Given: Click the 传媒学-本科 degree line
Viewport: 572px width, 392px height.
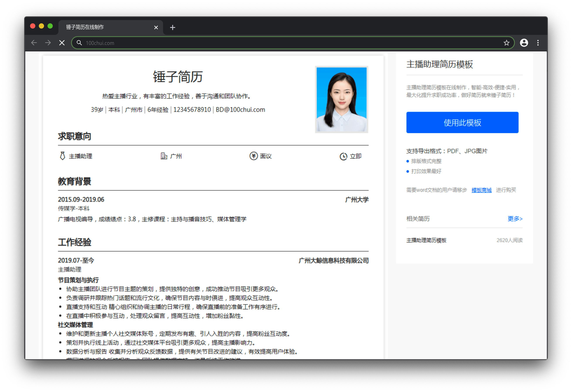Looking at the screenshot, I should point(74,209).
